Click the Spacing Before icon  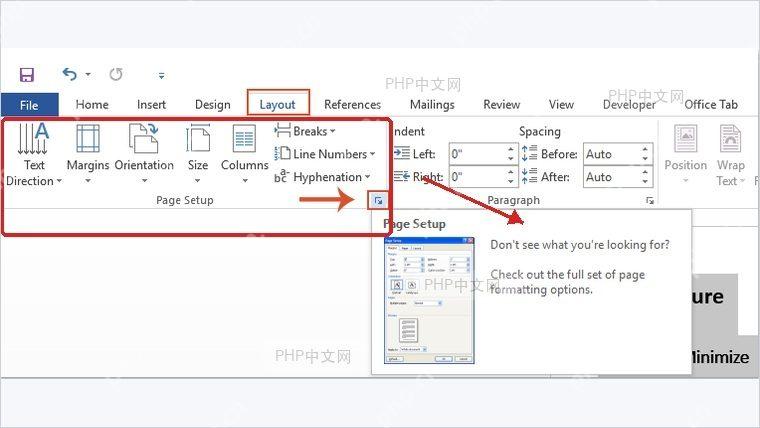(x=529, y=153)
